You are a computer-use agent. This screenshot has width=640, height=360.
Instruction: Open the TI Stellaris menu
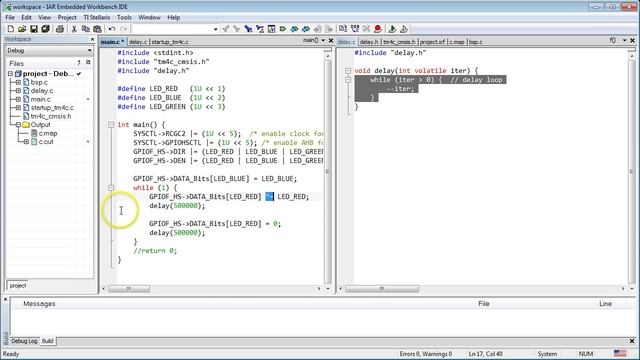click(x=96, y=18)
